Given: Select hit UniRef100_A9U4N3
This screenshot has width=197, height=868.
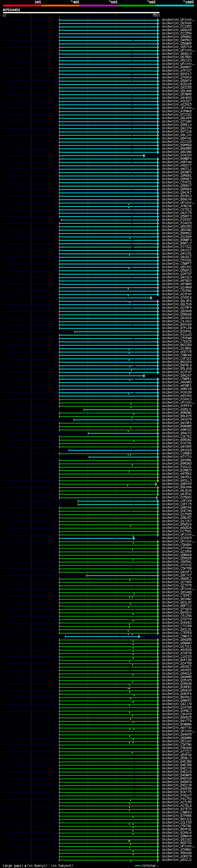Looking at the screenshot, I should coord(176,382).
